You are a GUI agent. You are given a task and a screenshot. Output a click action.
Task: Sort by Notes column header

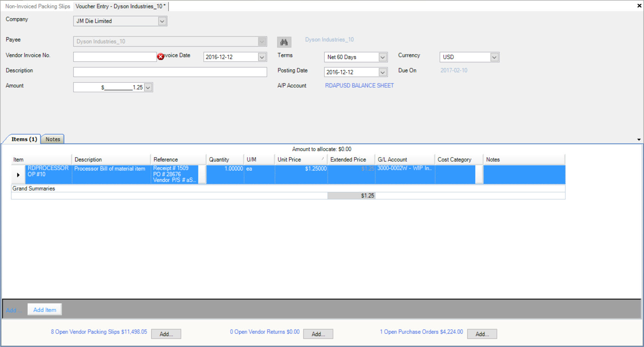click(524, 160)
